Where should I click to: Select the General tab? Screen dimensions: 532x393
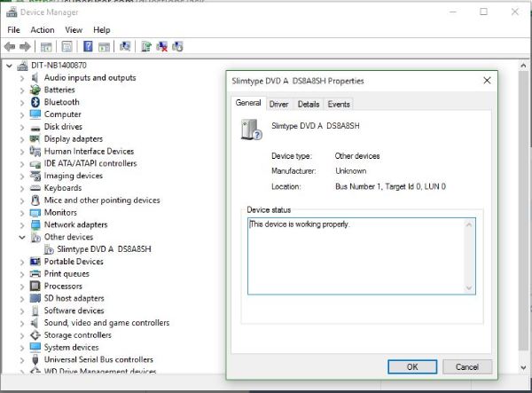click(248, 103)
